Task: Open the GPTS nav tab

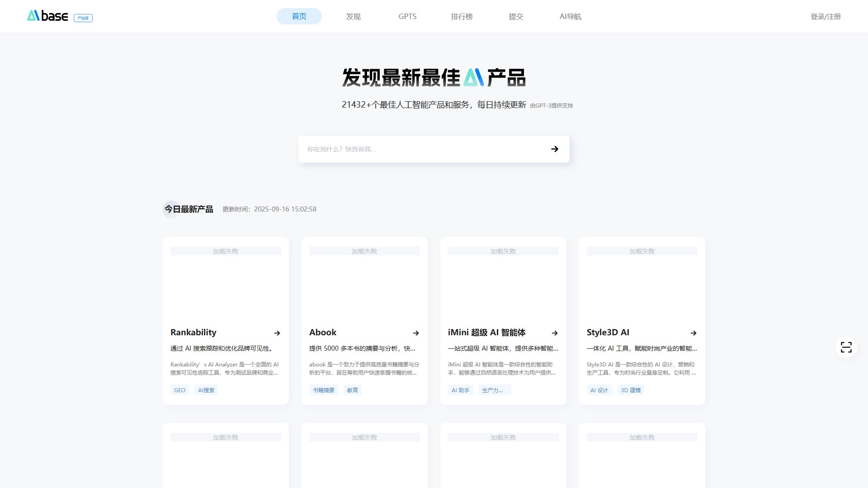Action: pyautogui.click(x=408, y=16)
